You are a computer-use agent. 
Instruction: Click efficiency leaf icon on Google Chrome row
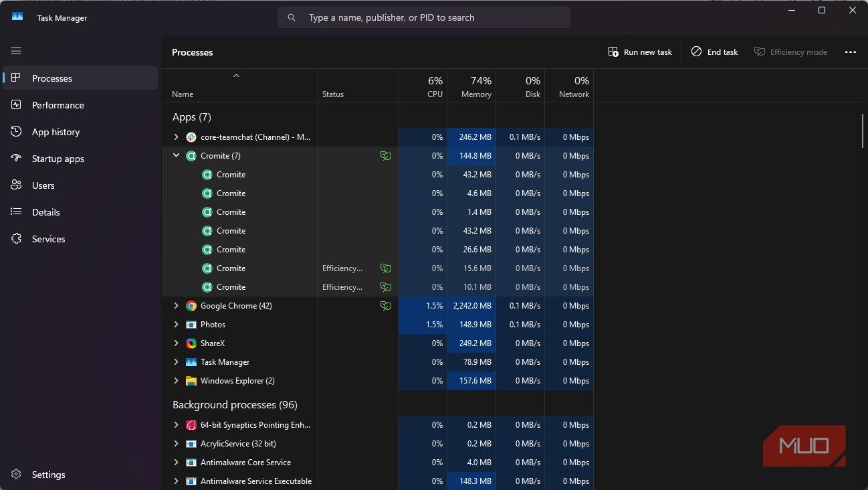pyautogui.click(x=385, y=306)
